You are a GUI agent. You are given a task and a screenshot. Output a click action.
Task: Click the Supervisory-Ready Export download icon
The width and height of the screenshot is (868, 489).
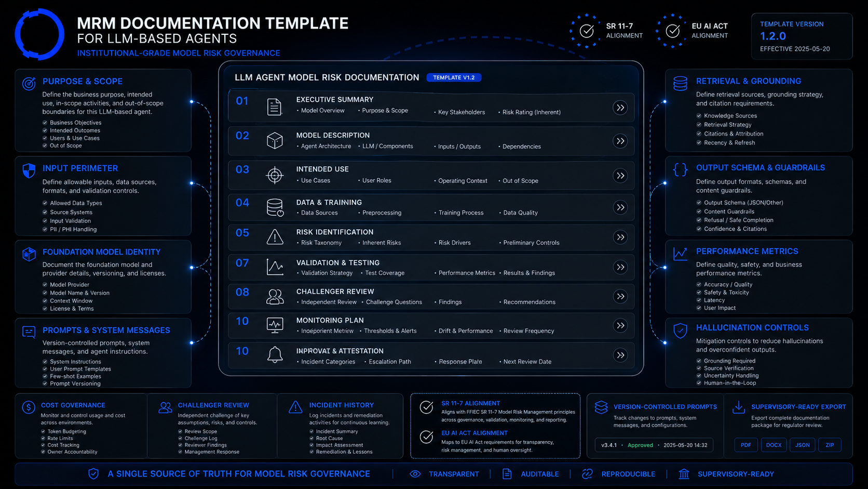(x=738, y=407)
